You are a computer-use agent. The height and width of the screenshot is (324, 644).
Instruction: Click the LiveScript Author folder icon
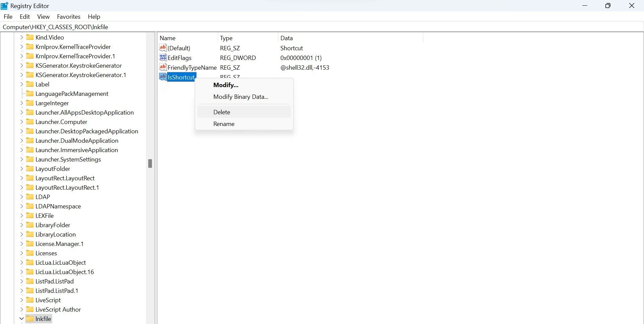30,309
